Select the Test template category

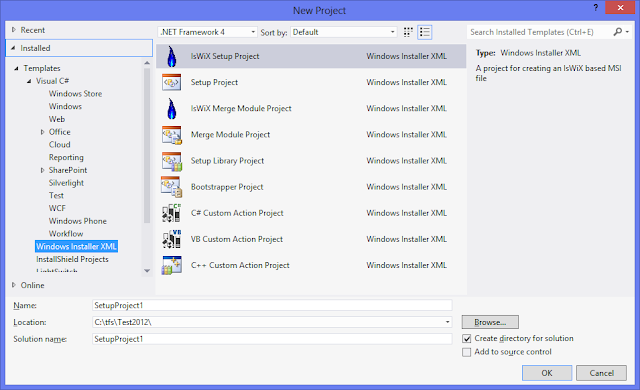tap(56, 195)
